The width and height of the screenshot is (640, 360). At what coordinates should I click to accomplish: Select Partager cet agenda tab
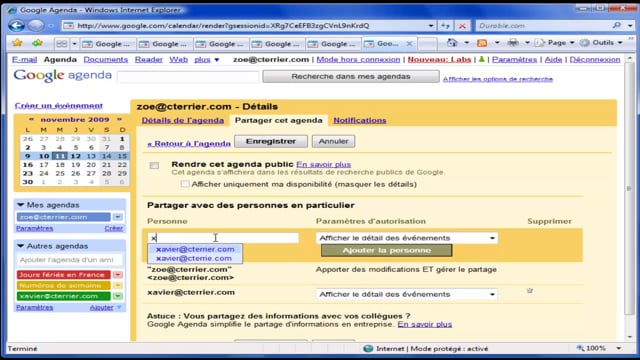[279, 120]
